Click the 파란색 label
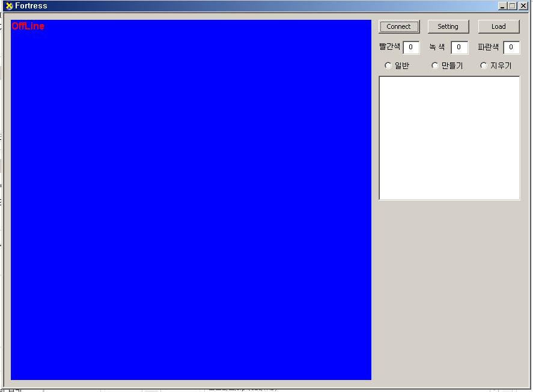 point(488,47)
